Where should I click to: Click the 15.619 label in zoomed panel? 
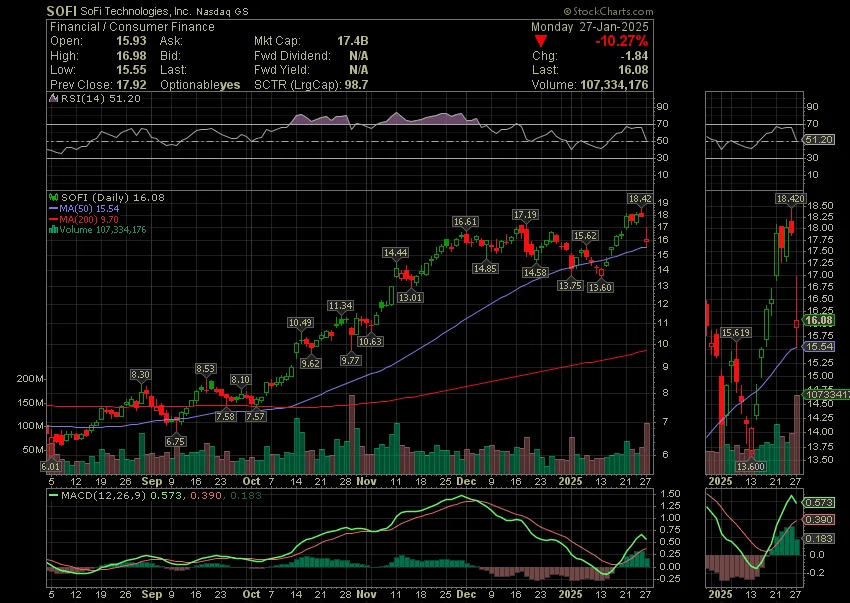point(736,333)
